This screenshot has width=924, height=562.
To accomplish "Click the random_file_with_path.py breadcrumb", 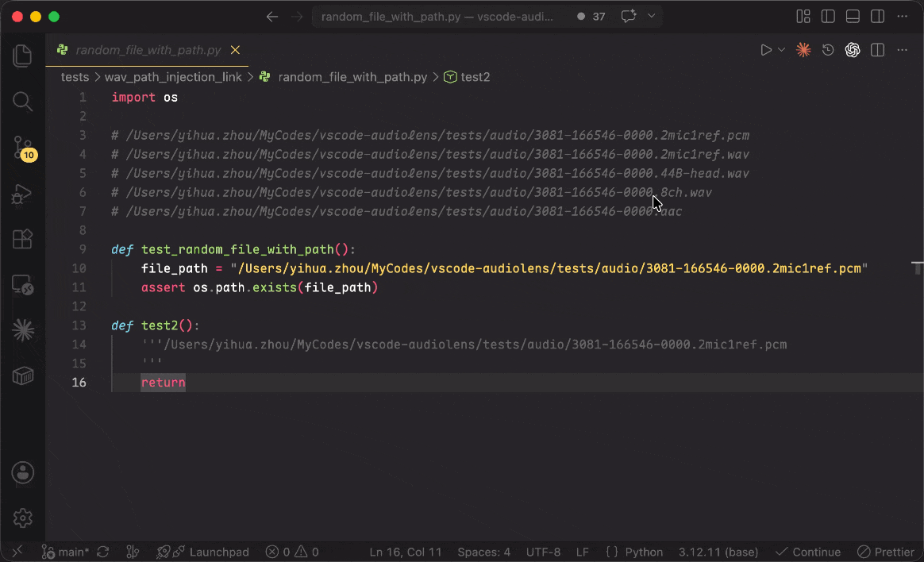I will point(352,77).
